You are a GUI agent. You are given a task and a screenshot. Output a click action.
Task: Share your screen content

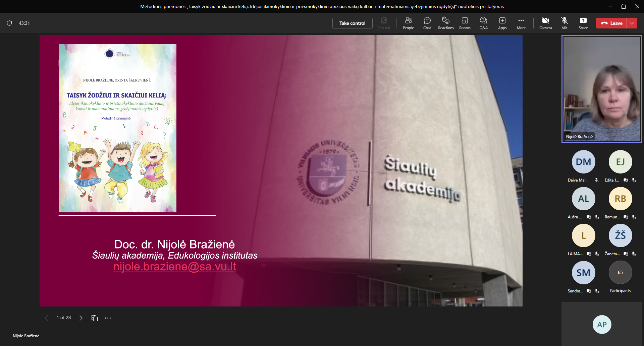pyautogui.click(x=583, y=23)
